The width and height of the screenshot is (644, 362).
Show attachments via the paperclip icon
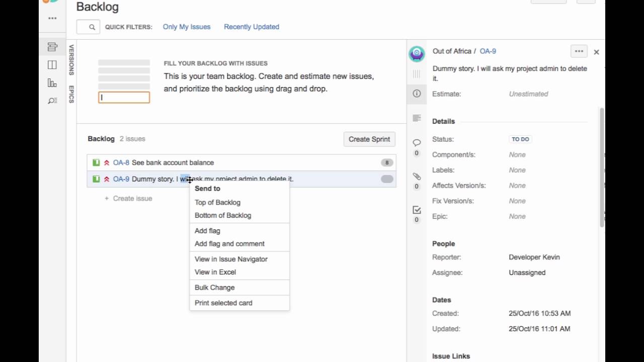coord(417,176)
